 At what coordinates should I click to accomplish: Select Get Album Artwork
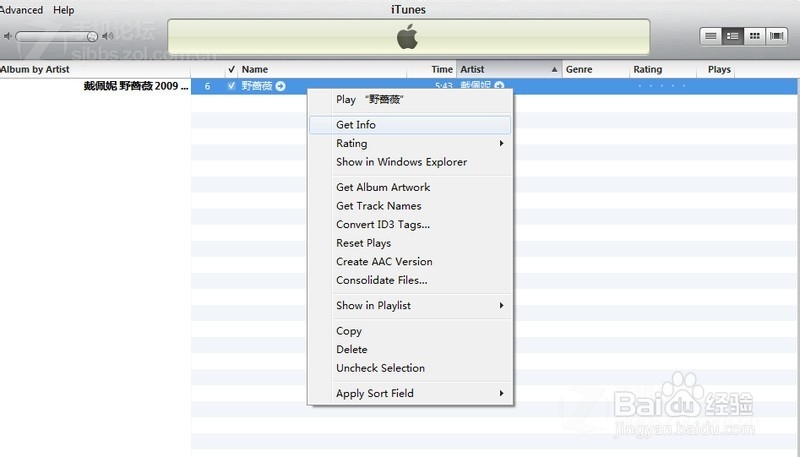pos(410,187)
